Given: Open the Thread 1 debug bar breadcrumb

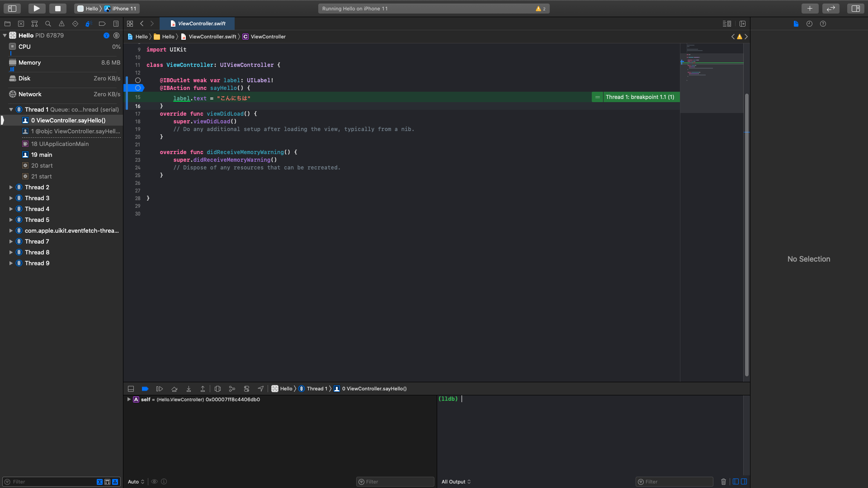Looking at the screenshot, I should pos(313,389).
